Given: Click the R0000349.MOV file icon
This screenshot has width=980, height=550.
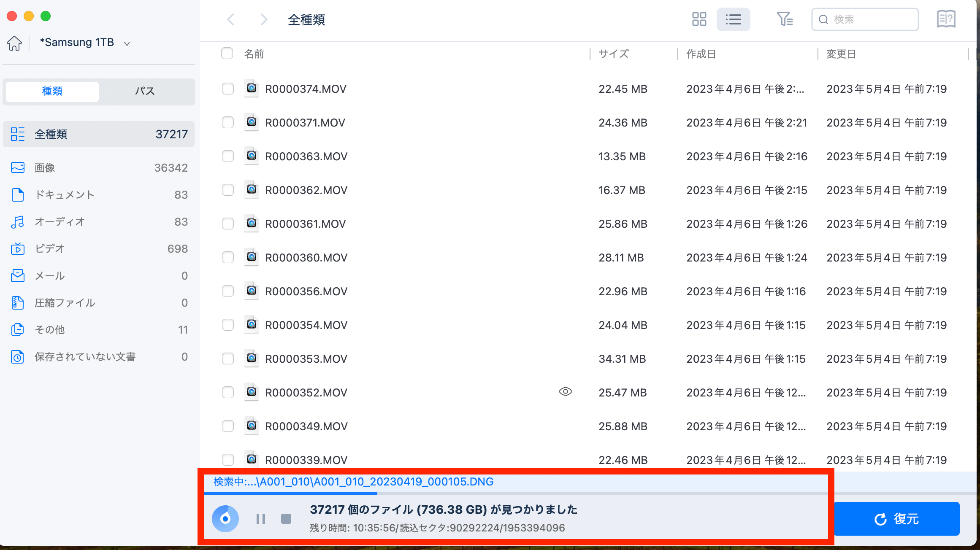Looking at the screenshot, I should pyautogui.click(x=252, y=426).
